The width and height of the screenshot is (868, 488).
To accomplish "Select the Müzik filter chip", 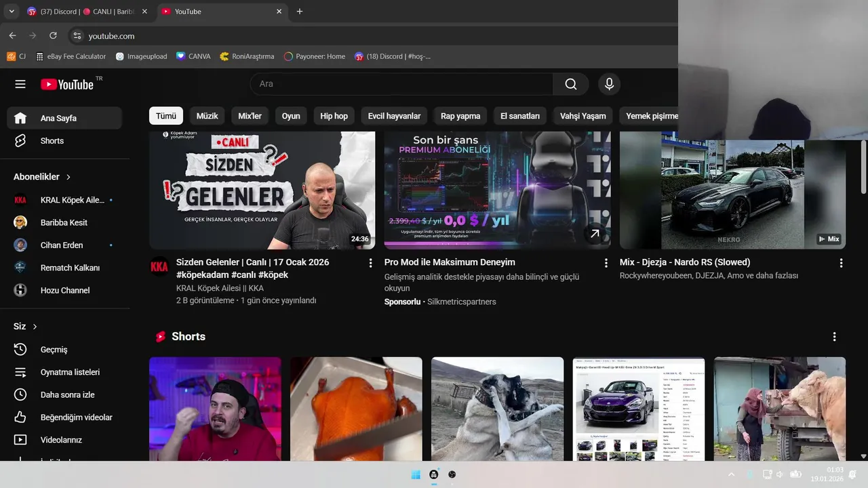I will 208,116.
